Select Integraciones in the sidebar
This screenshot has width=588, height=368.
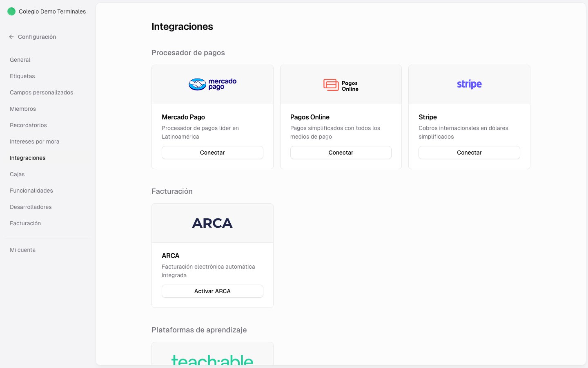tap(28, 158)
